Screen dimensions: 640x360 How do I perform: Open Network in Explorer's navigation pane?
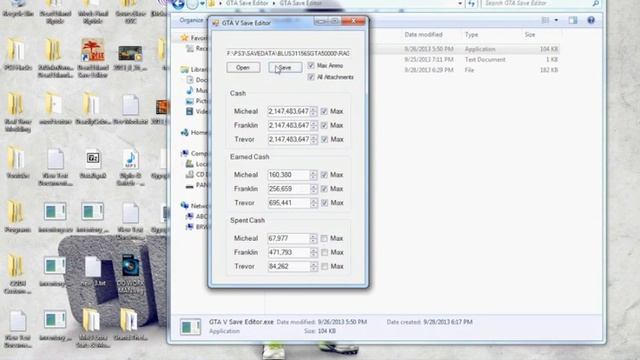(x=194, y=206)
